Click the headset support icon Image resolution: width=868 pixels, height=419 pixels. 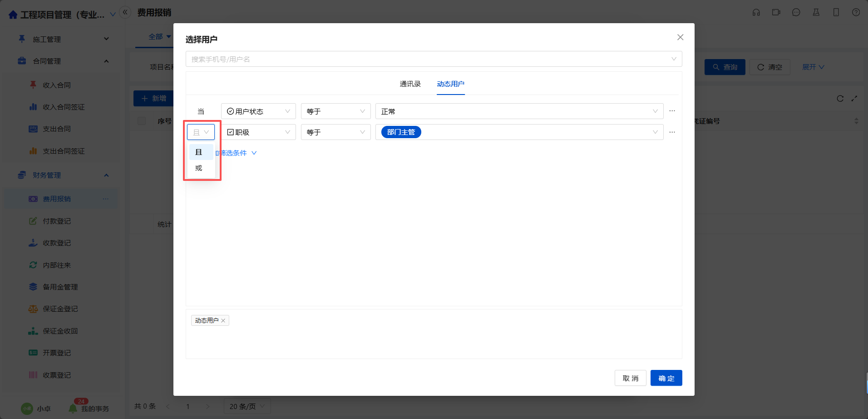click(756, 13)
